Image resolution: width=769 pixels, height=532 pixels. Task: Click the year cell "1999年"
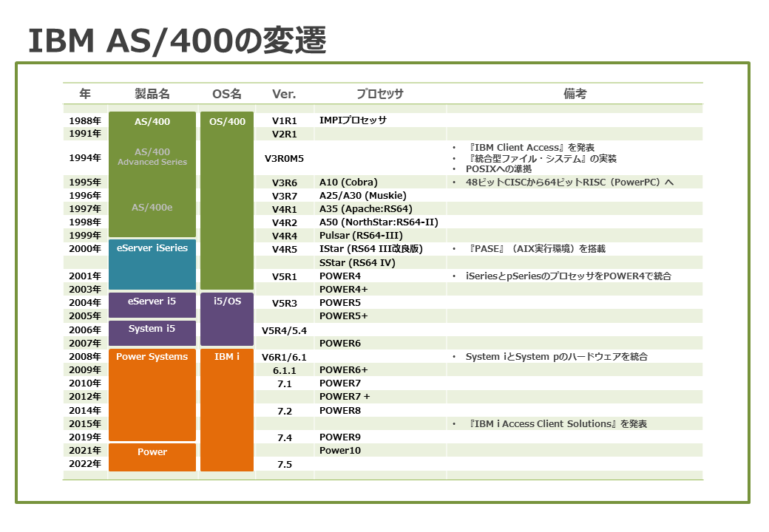85,236
